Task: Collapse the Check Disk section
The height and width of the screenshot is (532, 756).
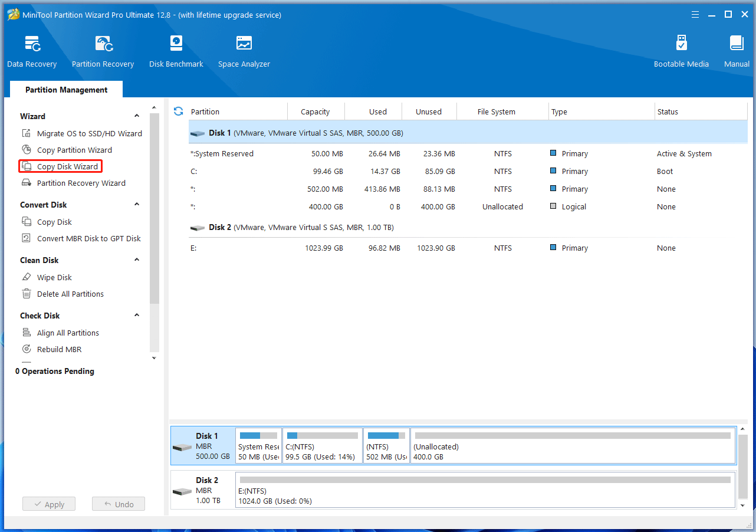Action: click(137, 316)
